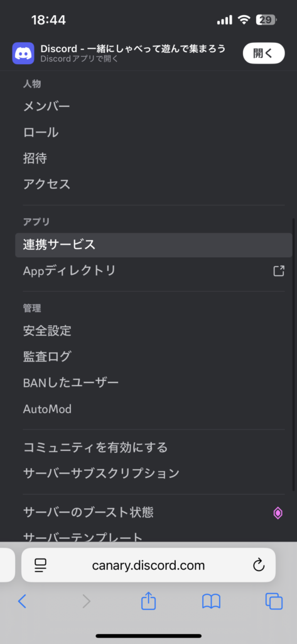Open the ロール settings page
297x644 pixels.
(x=153, y=133)
